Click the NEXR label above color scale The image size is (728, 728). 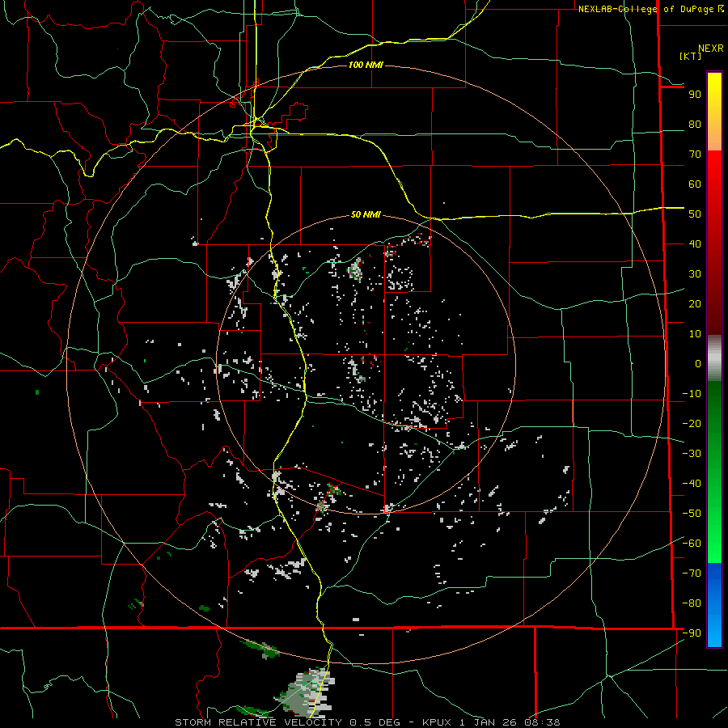tap(711, 49)
